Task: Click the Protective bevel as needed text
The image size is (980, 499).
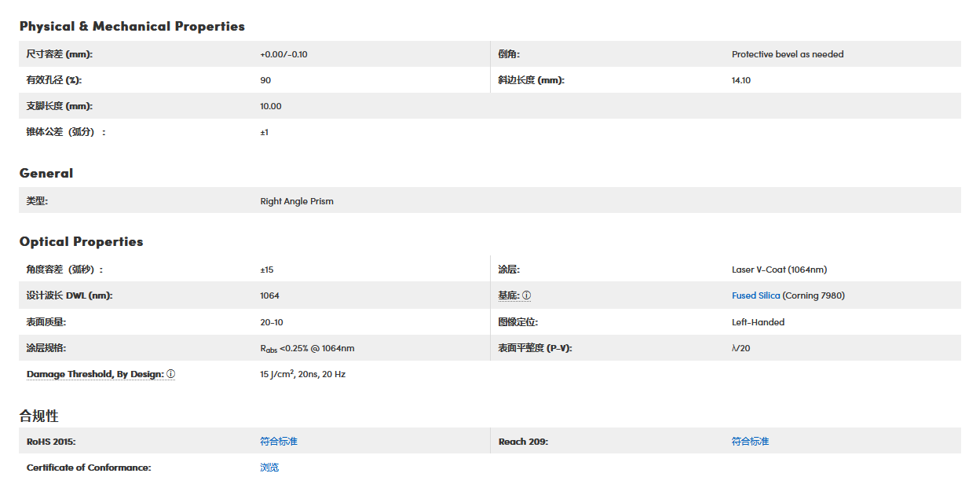Action: [788, 54]
